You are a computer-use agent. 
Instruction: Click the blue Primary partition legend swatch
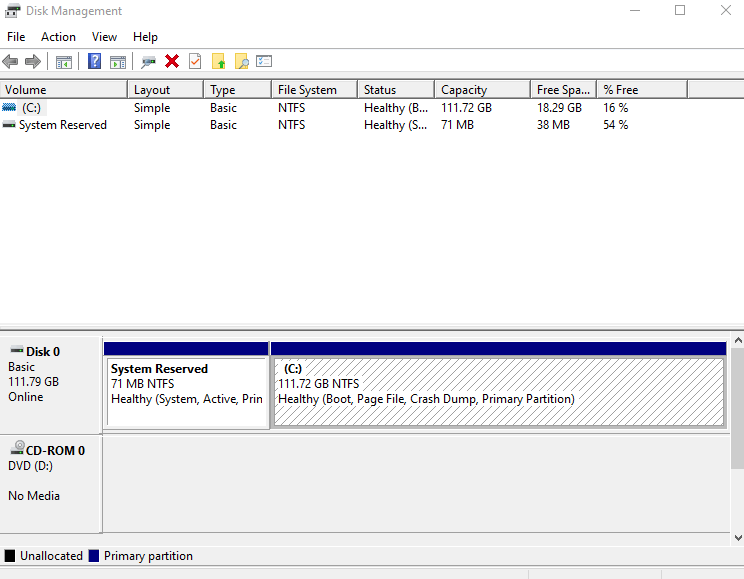(x=94, y=556)
